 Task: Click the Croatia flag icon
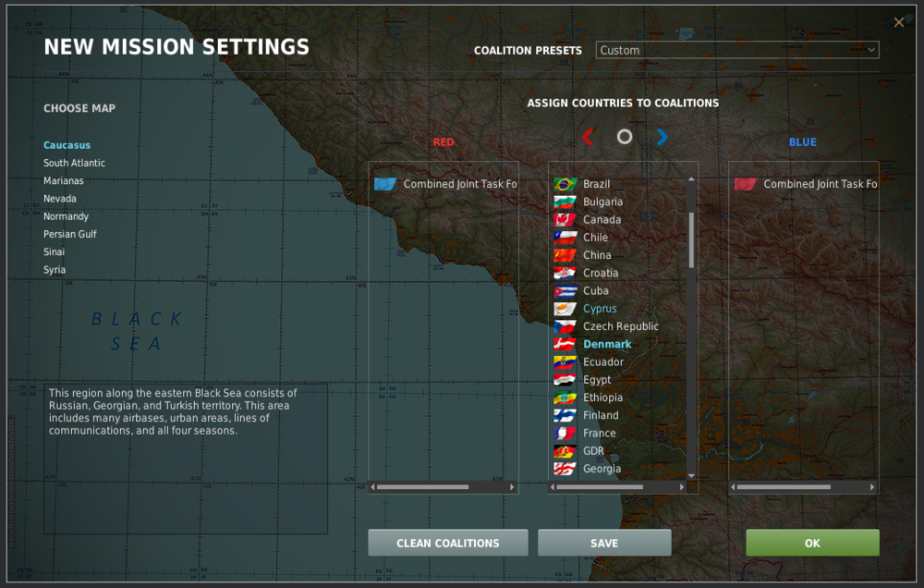pyautogui.click(x=565, y=273)
